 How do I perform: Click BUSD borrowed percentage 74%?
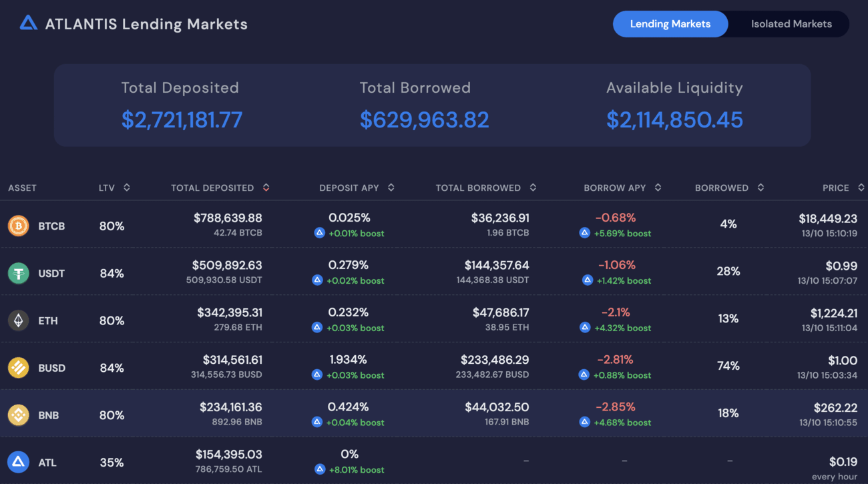pyautogui.click(x=728, y=366)
